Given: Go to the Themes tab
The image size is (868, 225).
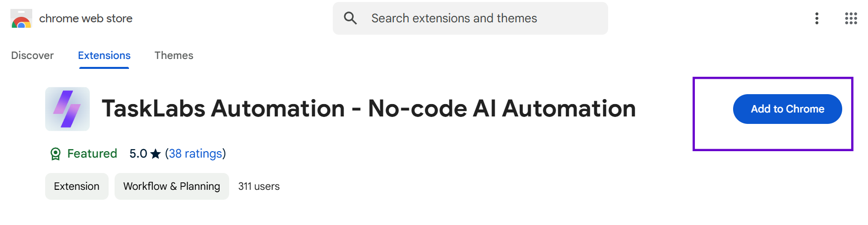Looking at the screenshot, I should pyautogui.click(x=174, y=56).
